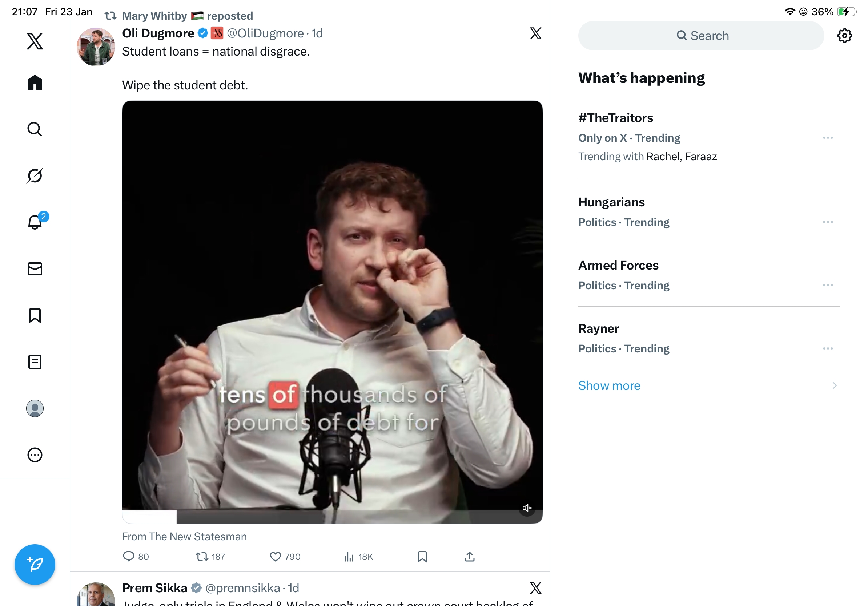This screenshot has width=868, height=606.
Task: Open Direct Messages envelope icon
Action: [x=35, y=268]
